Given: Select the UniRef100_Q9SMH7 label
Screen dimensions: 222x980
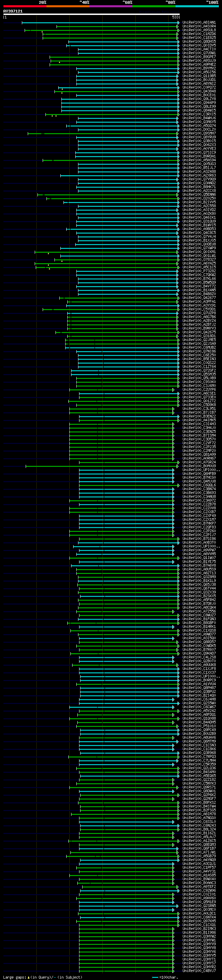Looking at the screenshot, I should tap(199, 133).
